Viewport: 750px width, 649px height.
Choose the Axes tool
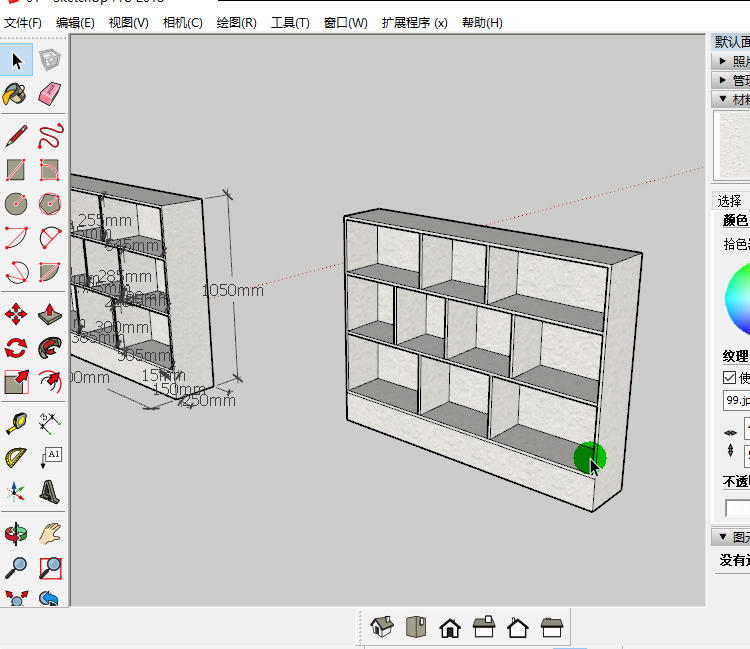click(x=16, y=492)
